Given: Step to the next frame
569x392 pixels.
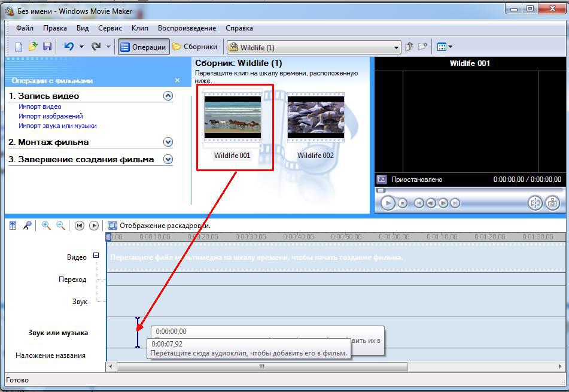Looking at the screenshot, I should click(443, 203).
